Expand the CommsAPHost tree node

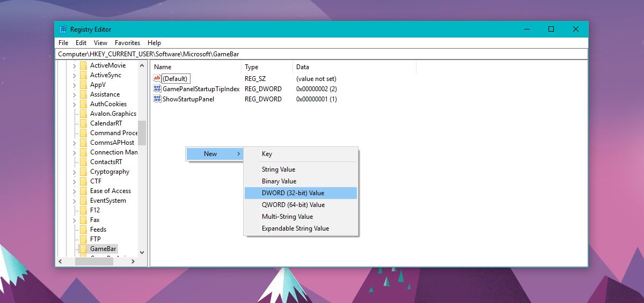point(75,143)
